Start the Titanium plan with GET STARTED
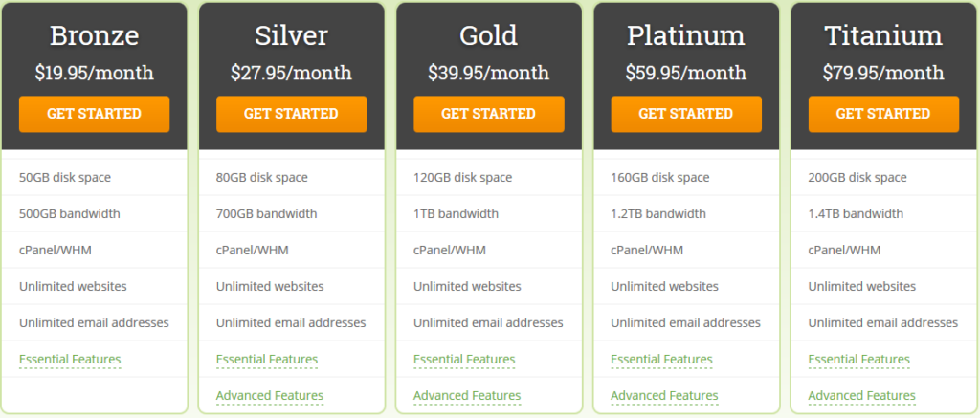Viewport: 980px width, 418px height. click(x=883, y=114)
